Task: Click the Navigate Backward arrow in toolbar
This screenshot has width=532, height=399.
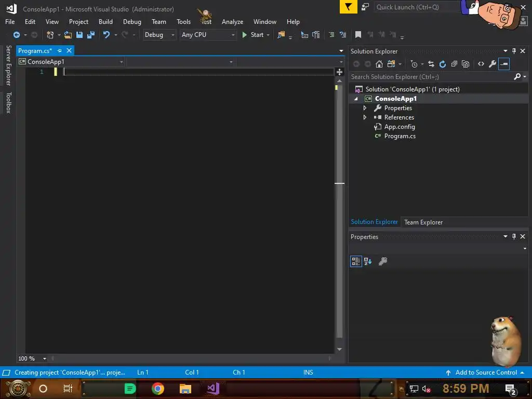Action: [x=16, y=35]
